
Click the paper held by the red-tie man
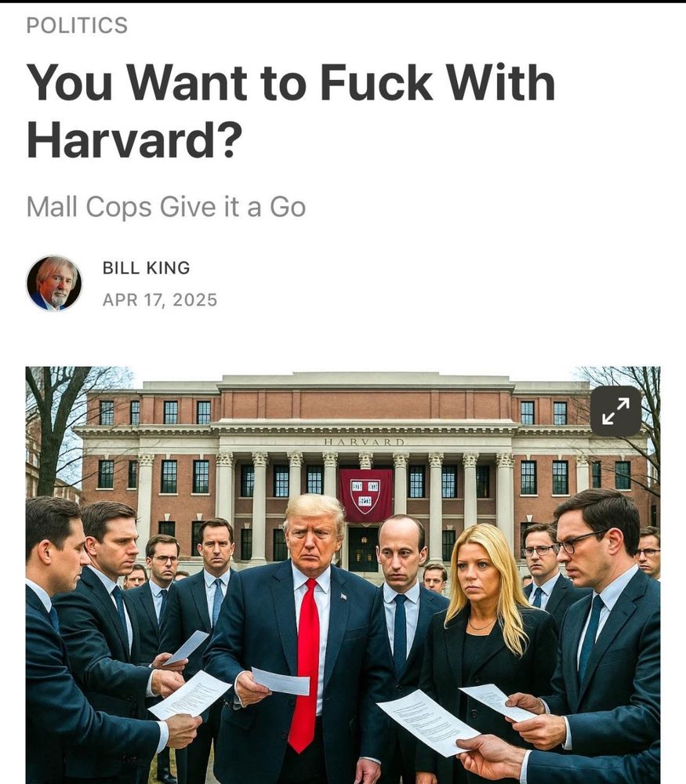tap(281, 681)
